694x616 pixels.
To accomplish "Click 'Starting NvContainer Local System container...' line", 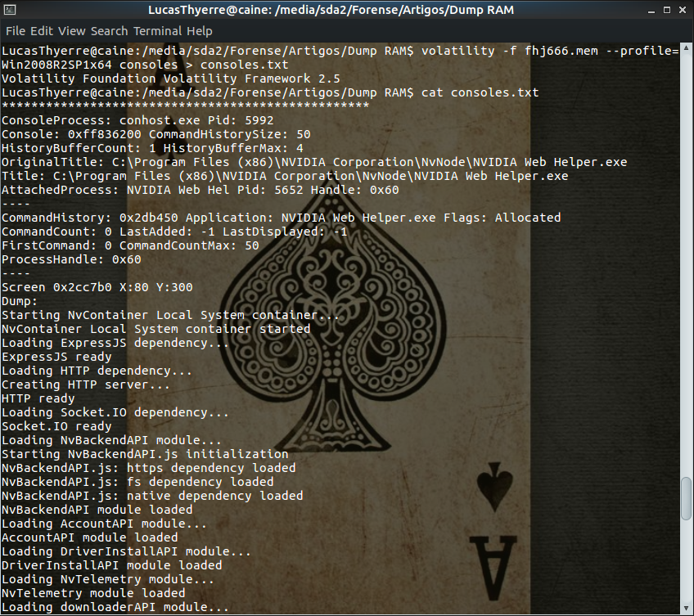I will (171, 315).
